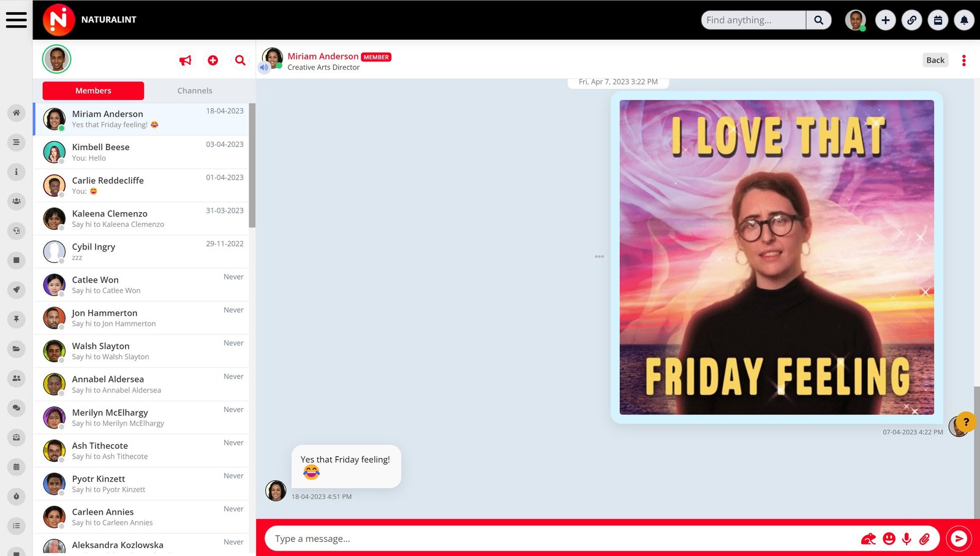Select the Members tab

(x=93, y=91)
